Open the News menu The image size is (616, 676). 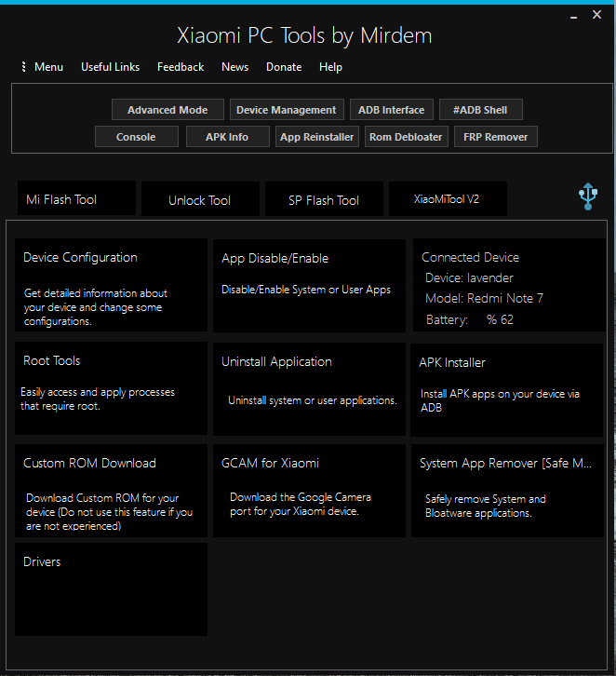(234, 67)
